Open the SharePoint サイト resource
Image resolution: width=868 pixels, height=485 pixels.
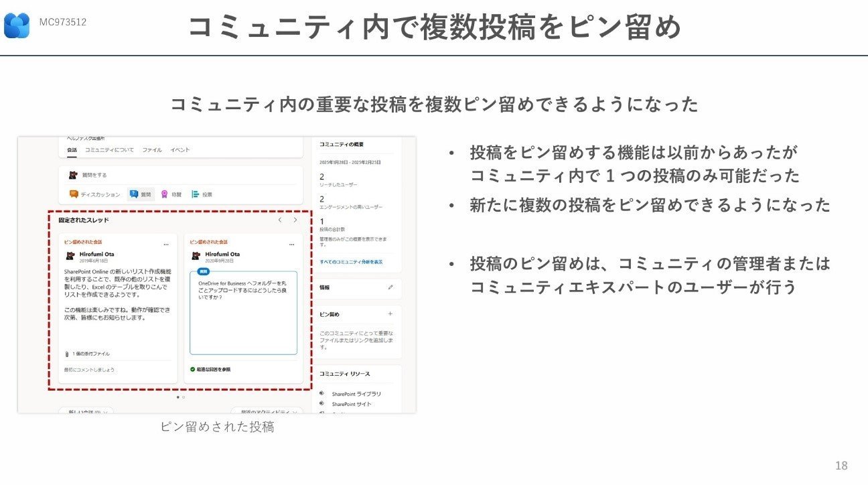346,404
